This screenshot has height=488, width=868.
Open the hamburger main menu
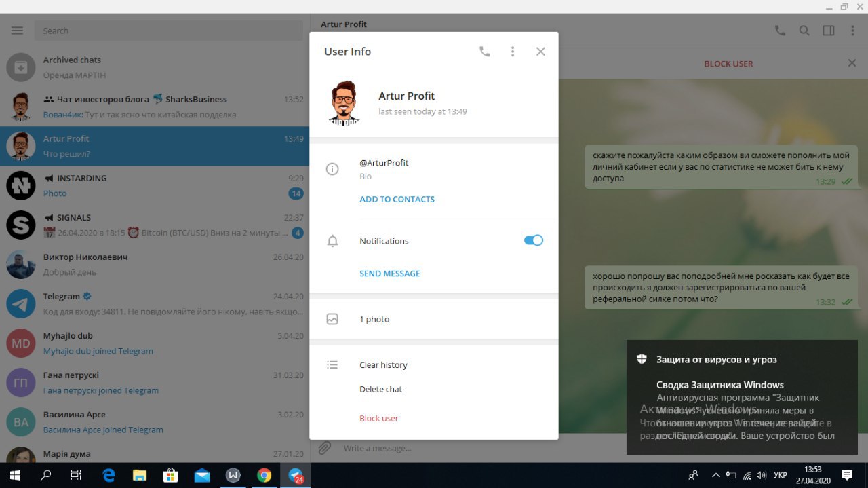pos(18,31)
